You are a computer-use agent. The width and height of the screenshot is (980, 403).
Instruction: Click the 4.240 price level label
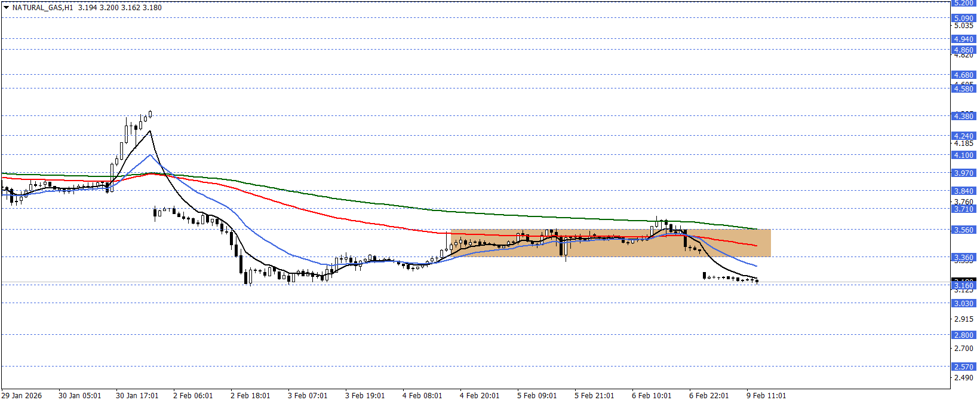tap(963, 136)
